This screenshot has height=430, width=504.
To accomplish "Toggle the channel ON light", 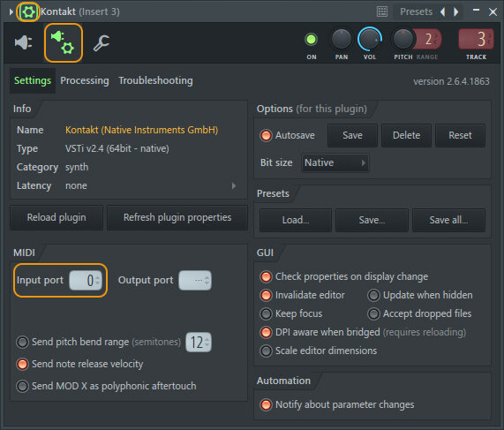I will [x=311, y=40].
